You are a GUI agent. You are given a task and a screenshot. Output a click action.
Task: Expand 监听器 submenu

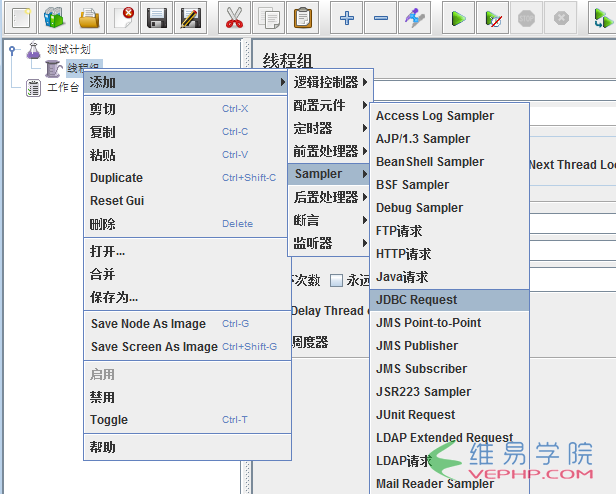click(329, 243)
